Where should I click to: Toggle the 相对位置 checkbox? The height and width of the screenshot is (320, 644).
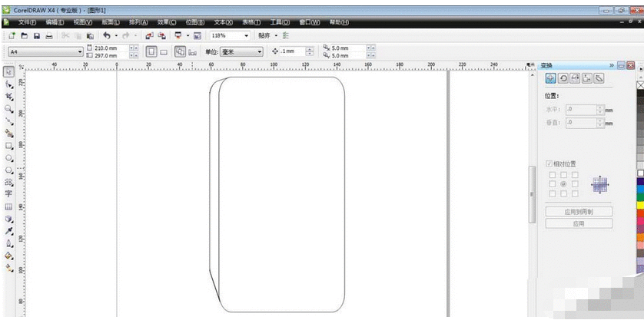tap(549, 163)
